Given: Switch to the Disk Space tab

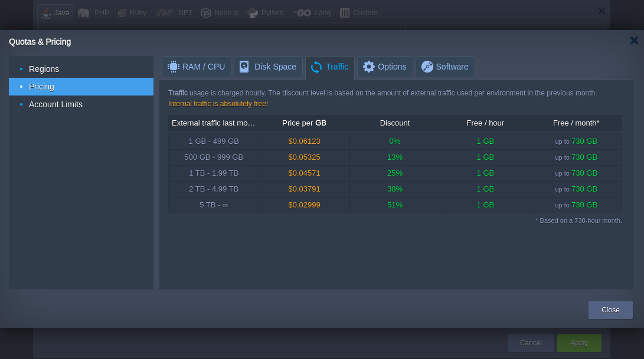Looking at the screenshot, I should (x=268, y=66).
